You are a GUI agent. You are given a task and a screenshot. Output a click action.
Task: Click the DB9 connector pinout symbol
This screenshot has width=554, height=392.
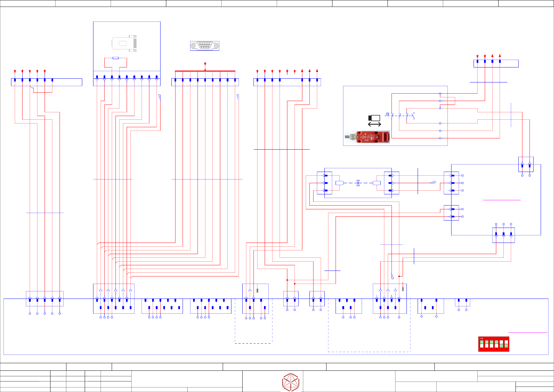205,46
